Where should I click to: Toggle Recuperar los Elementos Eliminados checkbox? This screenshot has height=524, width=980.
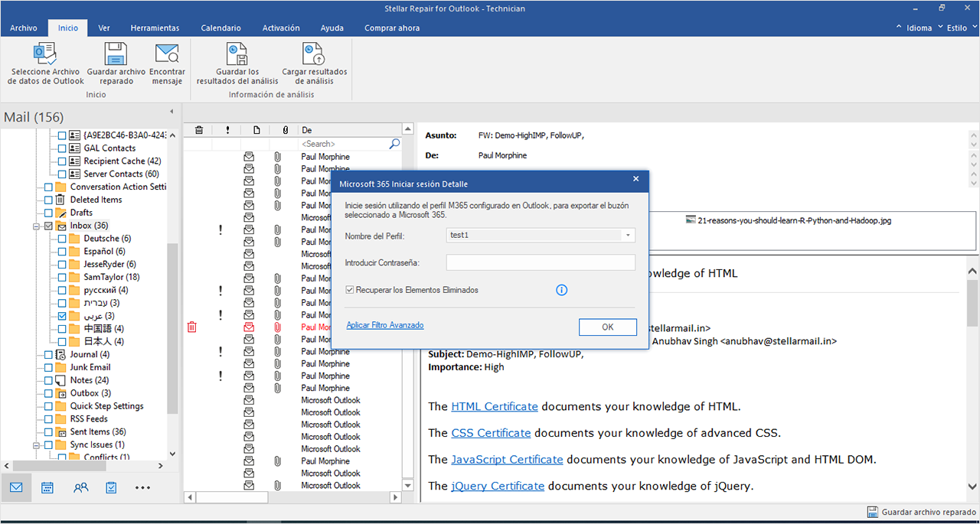click(350, 290)
